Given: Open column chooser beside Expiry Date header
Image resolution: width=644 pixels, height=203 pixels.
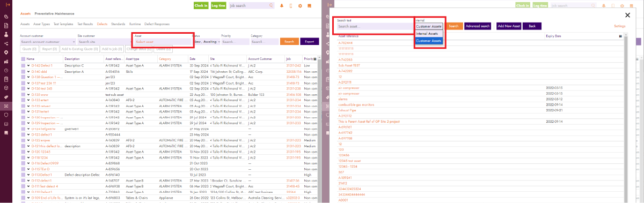Looking at the screenshot, I should (620, 36).
